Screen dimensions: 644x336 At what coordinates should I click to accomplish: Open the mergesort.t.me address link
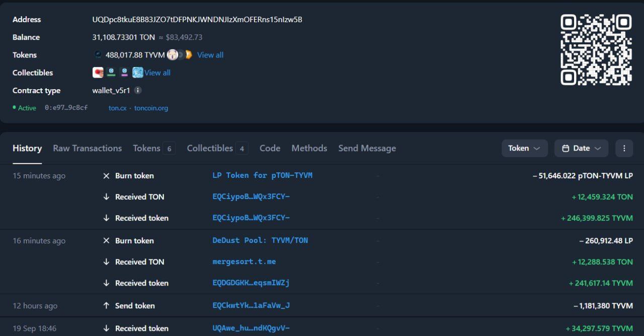click(244, 261)
